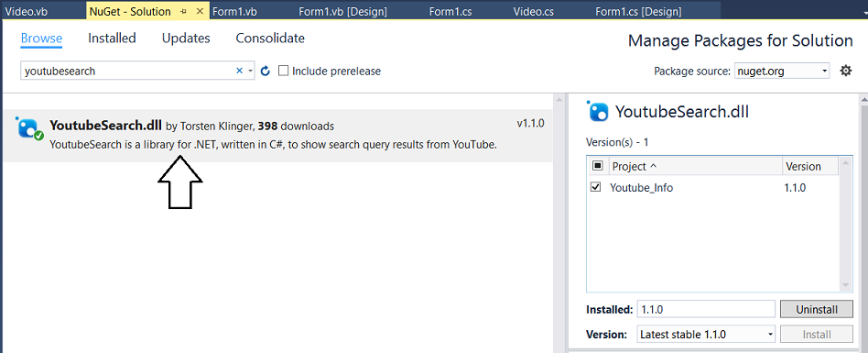
Task: Open Form1.vb [Design] tab
Action: 342,11
